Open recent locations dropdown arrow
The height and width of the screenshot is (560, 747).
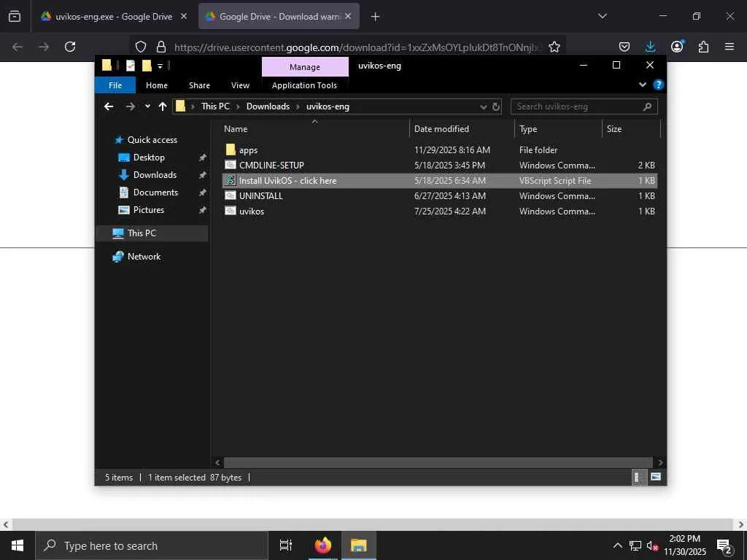pos(147,106)
